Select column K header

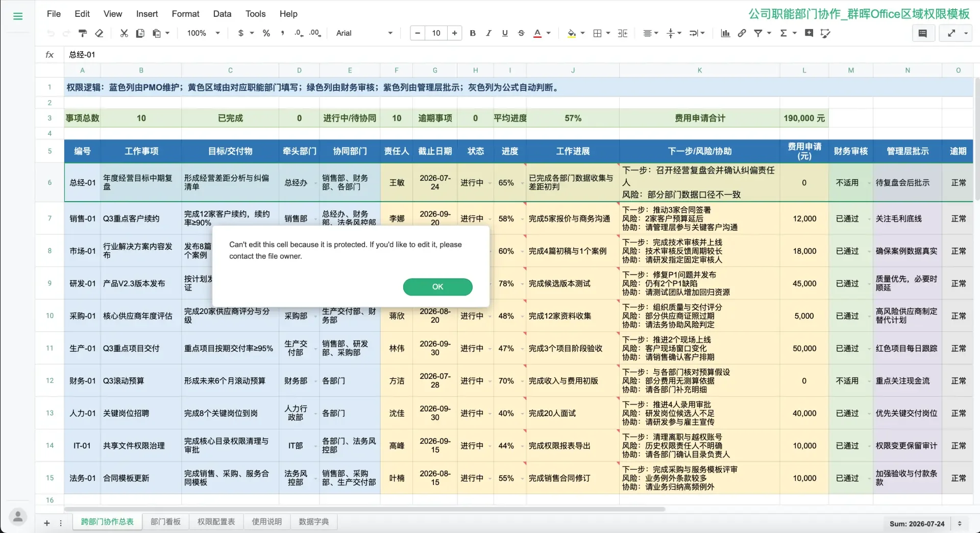tap(699, 70)
